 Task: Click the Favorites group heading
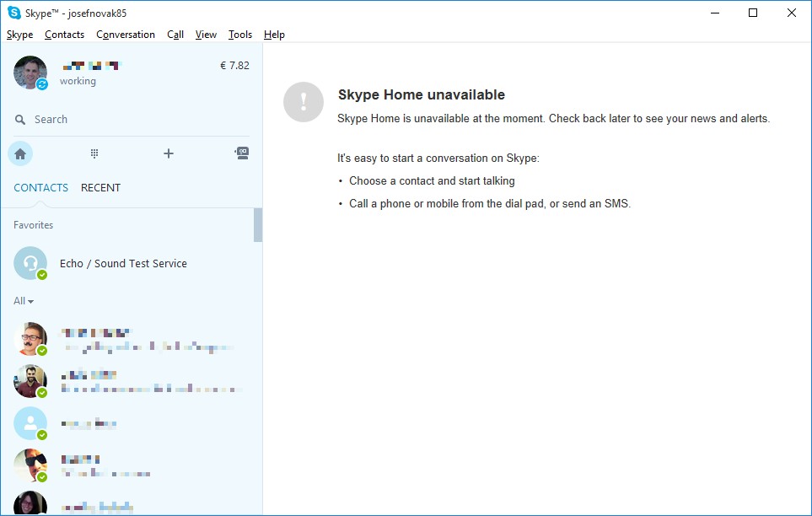tap(33, 225)
